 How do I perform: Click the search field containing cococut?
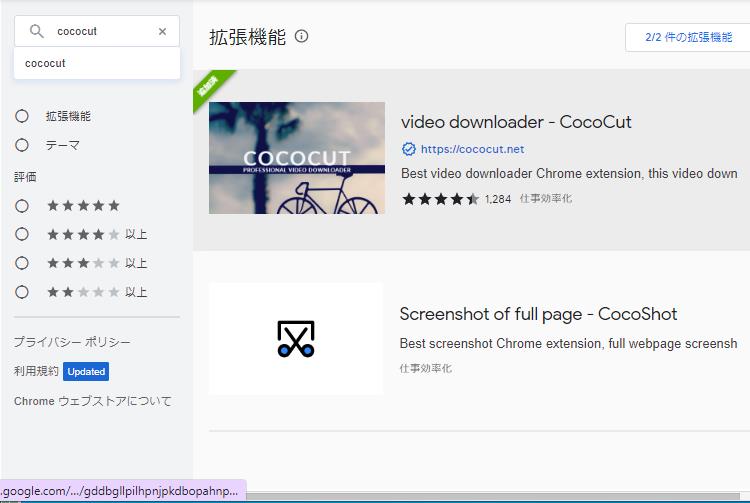coord(97,31)
